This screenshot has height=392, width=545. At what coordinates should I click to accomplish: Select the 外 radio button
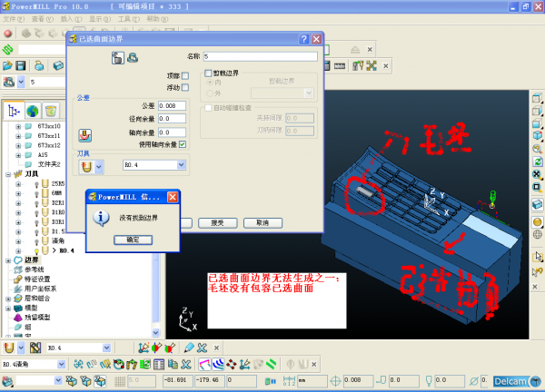tap(210, 93)
